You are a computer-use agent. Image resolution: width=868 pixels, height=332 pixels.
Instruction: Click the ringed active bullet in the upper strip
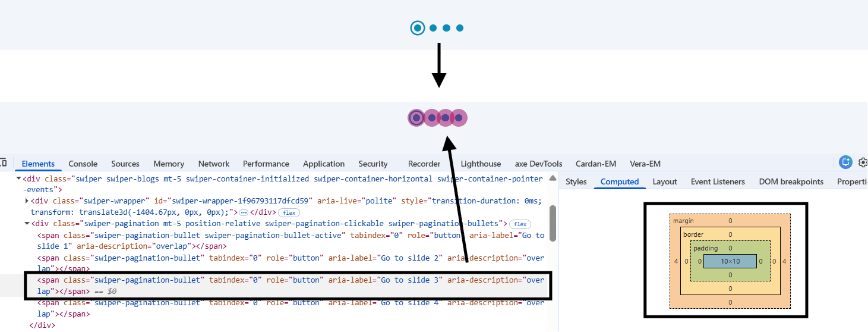pos(418,28)
